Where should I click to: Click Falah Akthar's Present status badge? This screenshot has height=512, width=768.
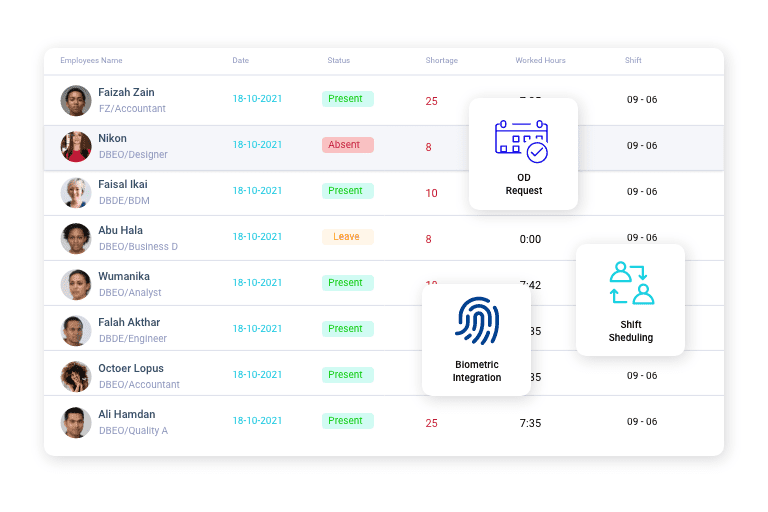[348, 329]
